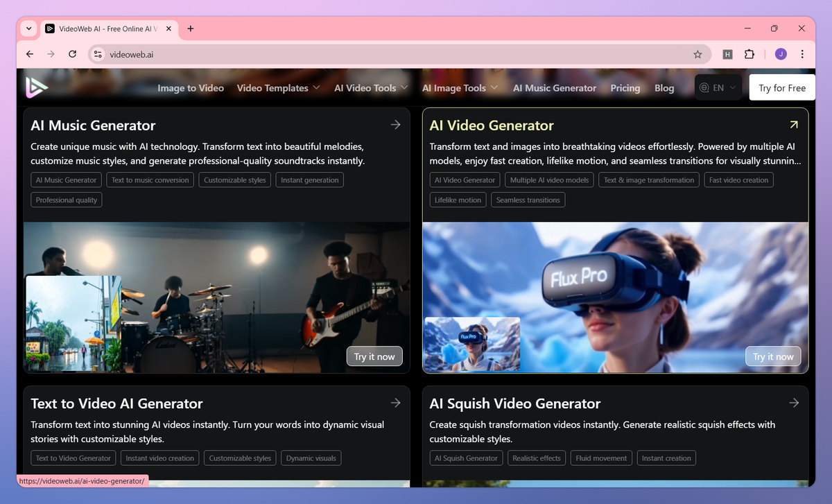Open site information icon in address bar

click(98, 54)
